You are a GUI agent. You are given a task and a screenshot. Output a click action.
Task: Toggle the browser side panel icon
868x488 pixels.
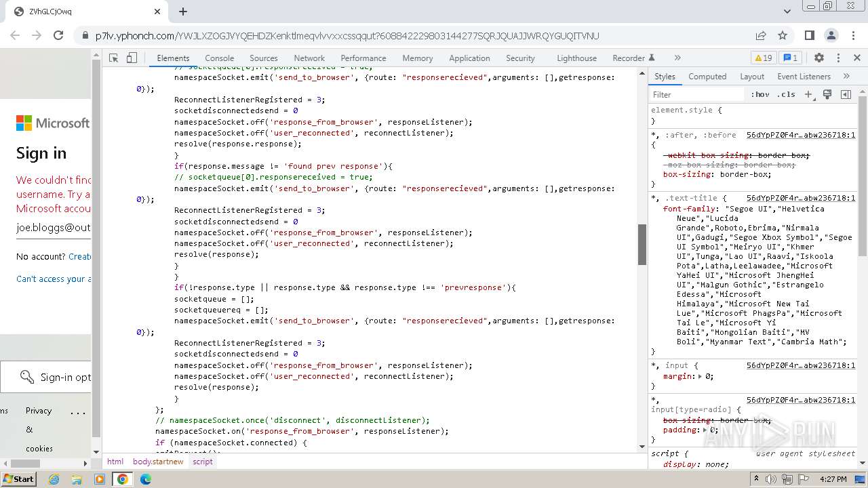[x=810, y=35]
